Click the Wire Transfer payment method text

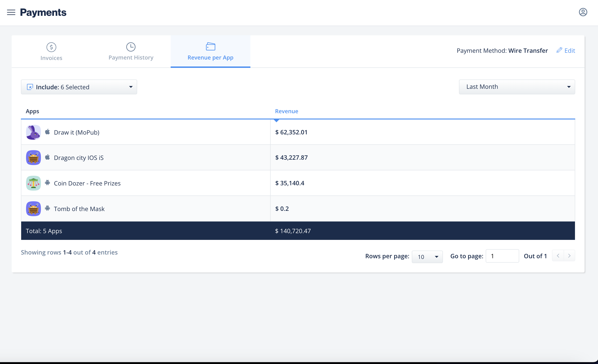click(528, 50)
